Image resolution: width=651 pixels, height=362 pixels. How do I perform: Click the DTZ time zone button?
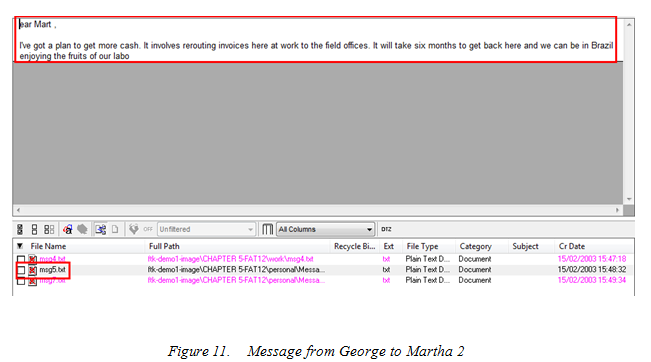387,229
